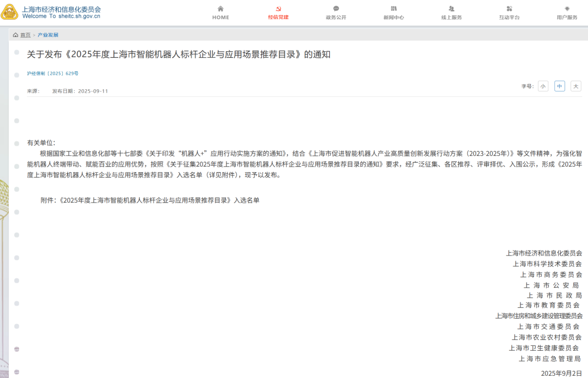Select the 大 large font size option
Image resolution: width=588 pixels, height=378 pixels.
[575, 86]
